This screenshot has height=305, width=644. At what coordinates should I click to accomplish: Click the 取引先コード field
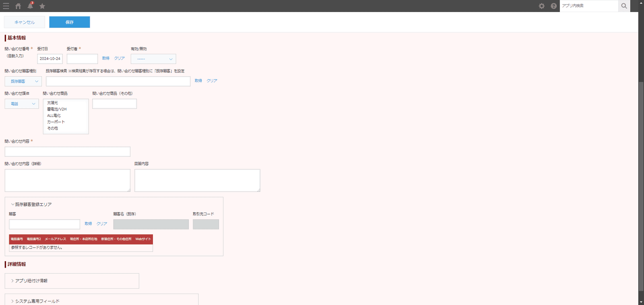[x=206, y=224]
